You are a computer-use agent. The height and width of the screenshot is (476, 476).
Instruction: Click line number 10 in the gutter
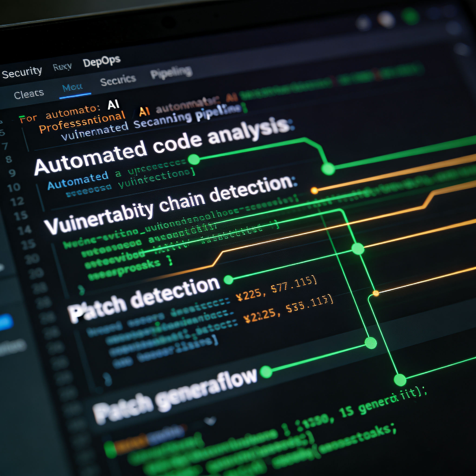[x=14, y=188]
